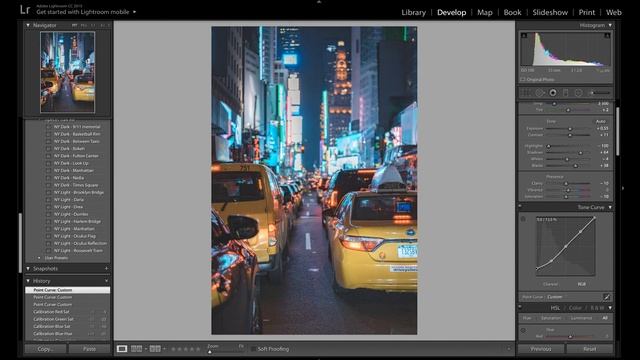Image resolution: width=640 pixels, height=360 pixels.
Task: Select the HSL All tab
Action: point(605,318)
